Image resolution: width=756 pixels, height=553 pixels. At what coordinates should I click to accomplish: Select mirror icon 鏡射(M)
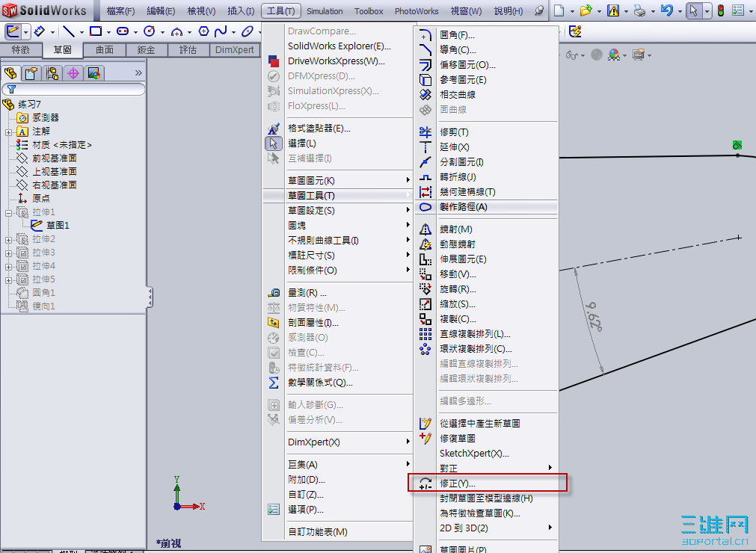click(425, 229)
